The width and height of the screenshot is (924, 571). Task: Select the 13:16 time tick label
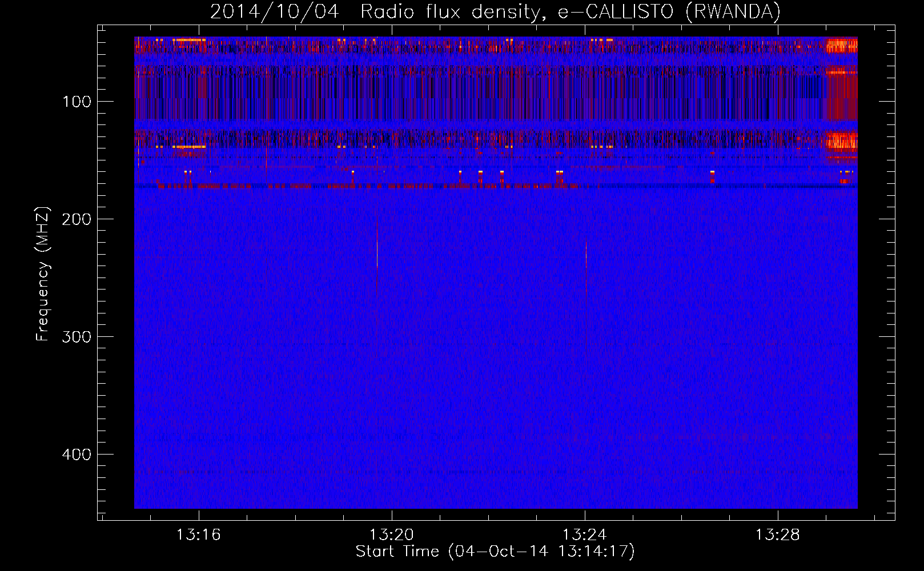coord(198,535)
